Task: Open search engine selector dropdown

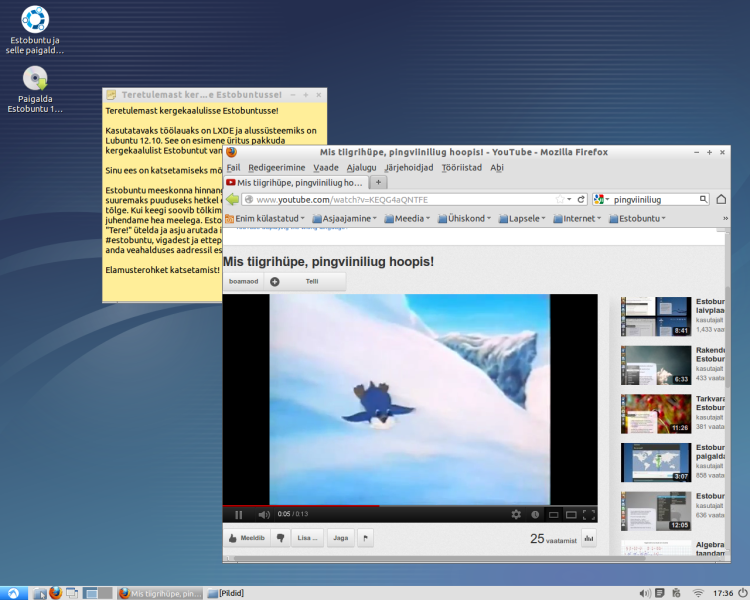Action: [602, 200]
